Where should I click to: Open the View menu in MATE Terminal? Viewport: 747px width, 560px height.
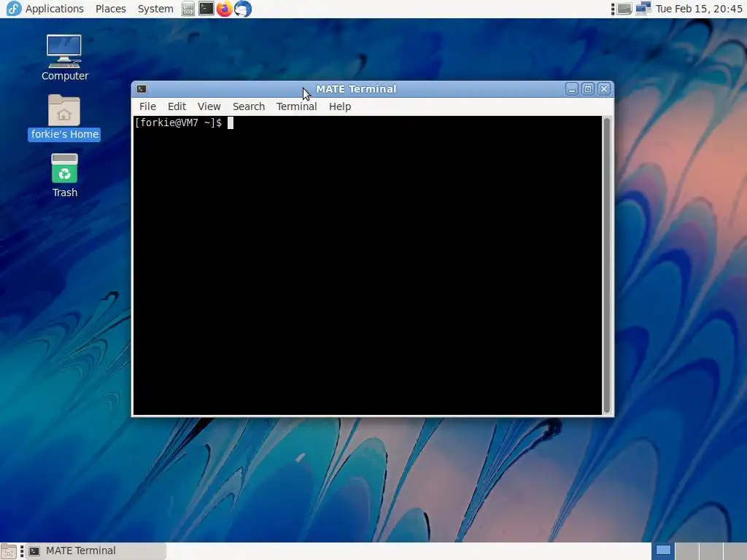(209, 106)
